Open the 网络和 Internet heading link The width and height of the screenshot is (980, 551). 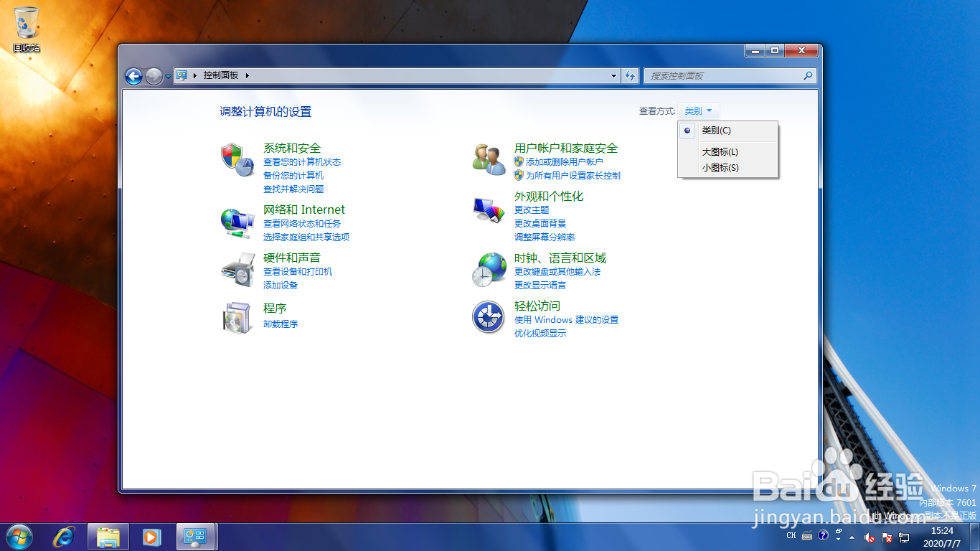[304, 209]
